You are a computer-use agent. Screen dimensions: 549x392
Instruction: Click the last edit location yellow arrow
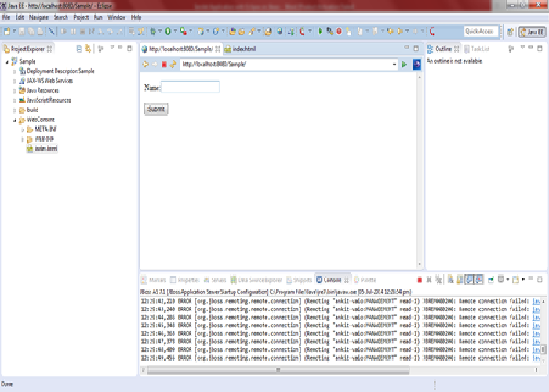click(x=390, y=31)
